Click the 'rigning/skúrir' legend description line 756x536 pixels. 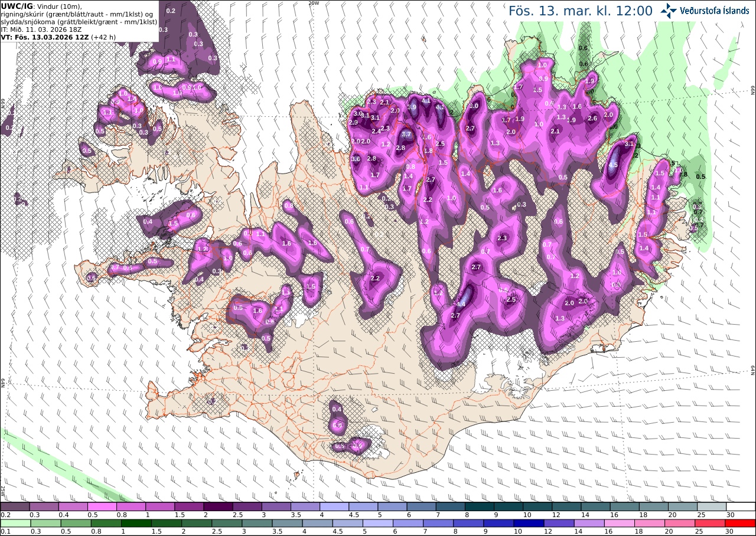coord(78,14)
